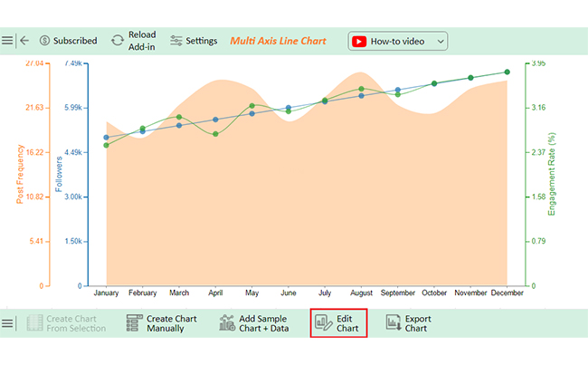Click the October x-axis label

tap(434, 293)
